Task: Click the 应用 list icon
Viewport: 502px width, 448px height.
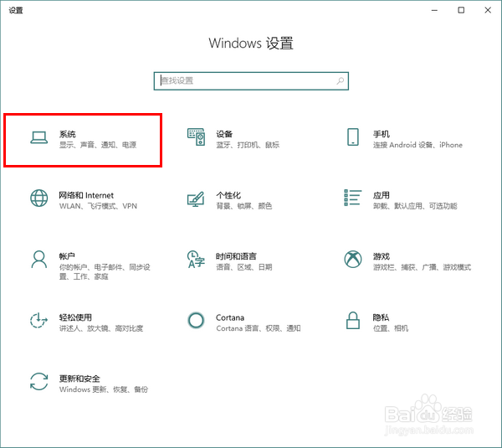Action: [353, 198]
